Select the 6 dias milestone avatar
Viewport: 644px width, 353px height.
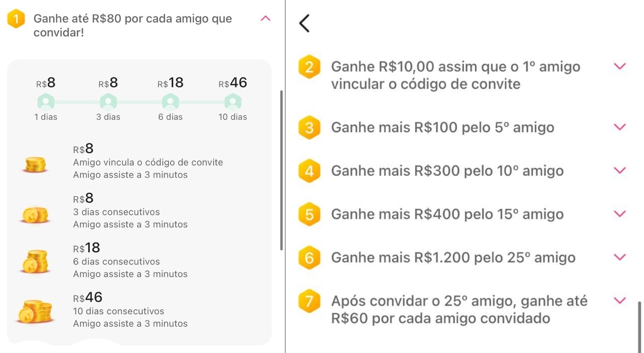tap(170, 102)
